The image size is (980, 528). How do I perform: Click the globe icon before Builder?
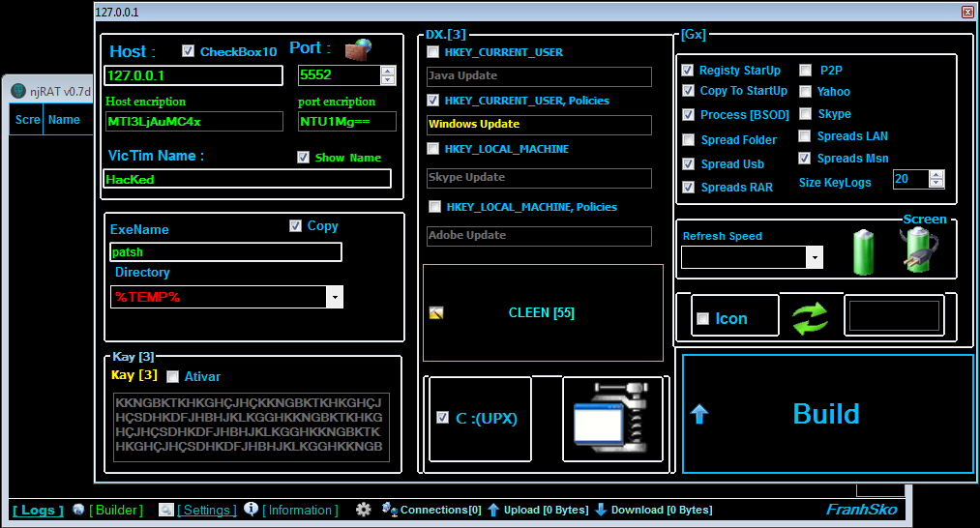coord(78,510)
